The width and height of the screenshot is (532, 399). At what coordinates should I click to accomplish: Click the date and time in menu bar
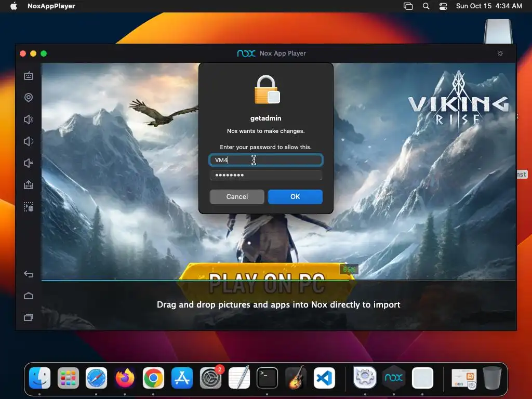[489, 6]
